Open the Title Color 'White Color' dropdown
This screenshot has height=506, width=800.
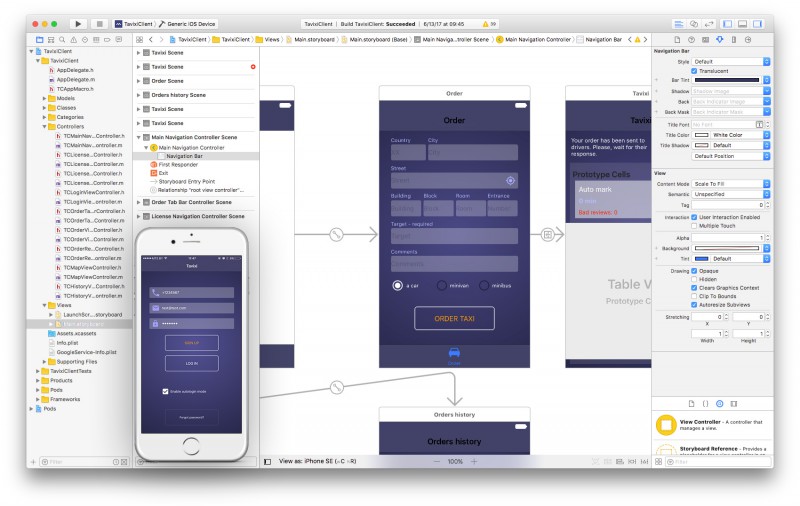click(740, 135)
